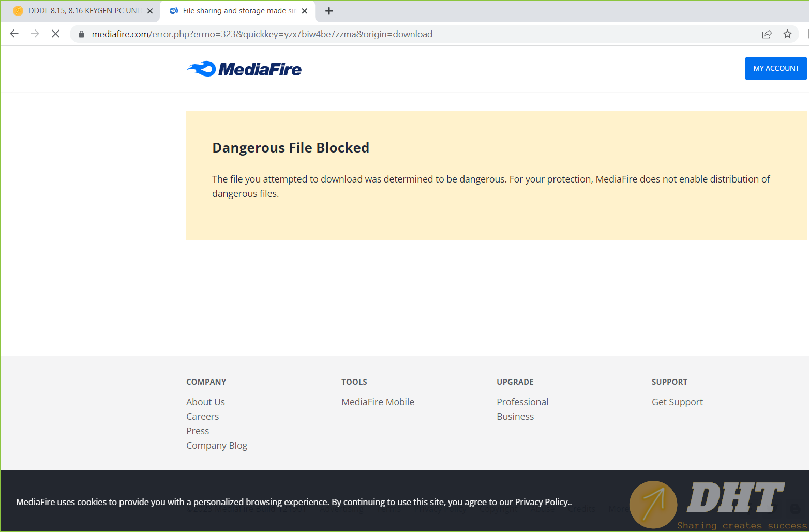Open the About Us link
Viewport: 809px width, 532px height.
(205, 402)
